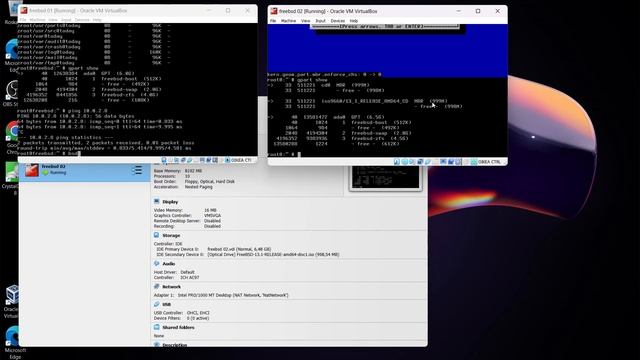
Task: Click the Shared folders section icon in Manager
Action: pos(157,327)
